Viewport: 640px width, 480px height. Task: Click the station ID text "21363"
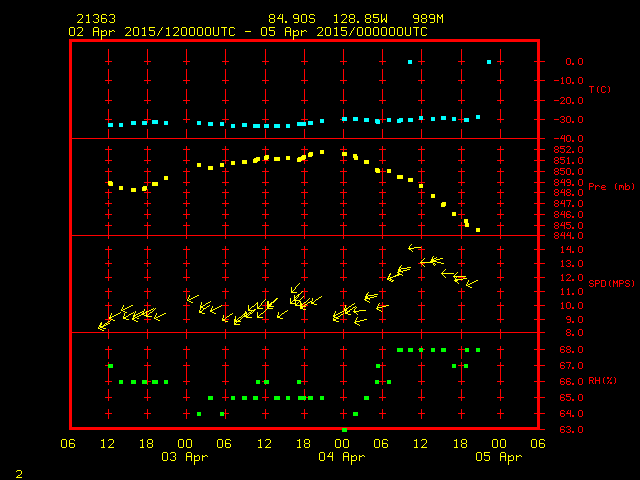pyautogui.click(x=96, y=19)
